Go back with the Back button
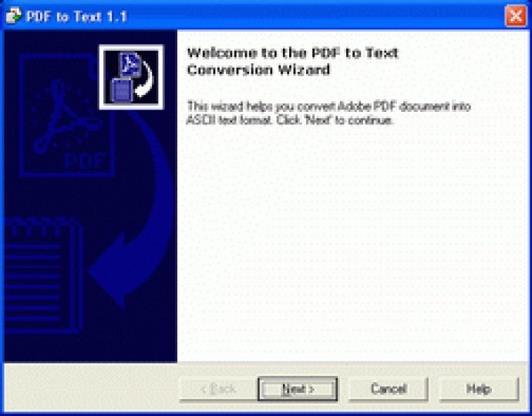 [x=218, y=389]
